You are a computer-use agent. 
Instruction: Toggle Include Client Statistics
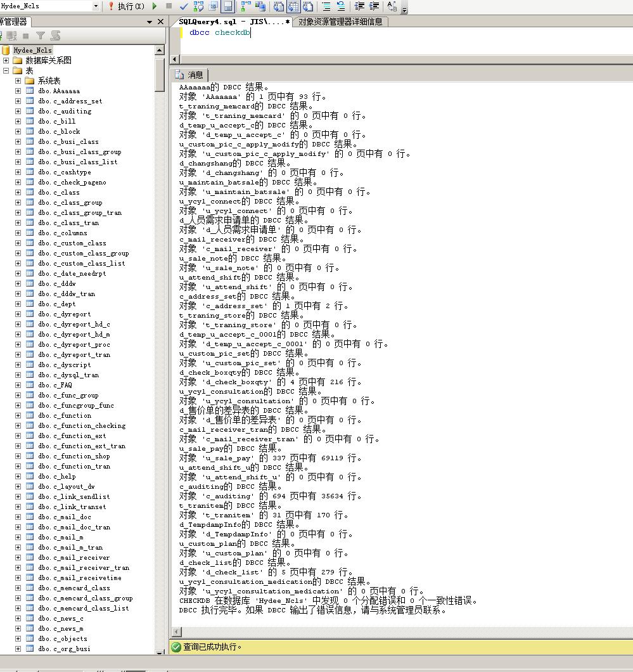tap(260, 6)
